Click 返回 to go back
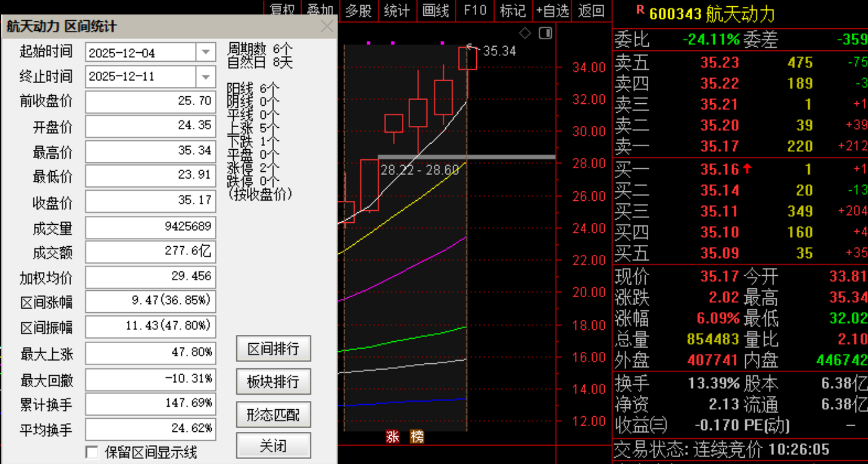 coord(591,10)
